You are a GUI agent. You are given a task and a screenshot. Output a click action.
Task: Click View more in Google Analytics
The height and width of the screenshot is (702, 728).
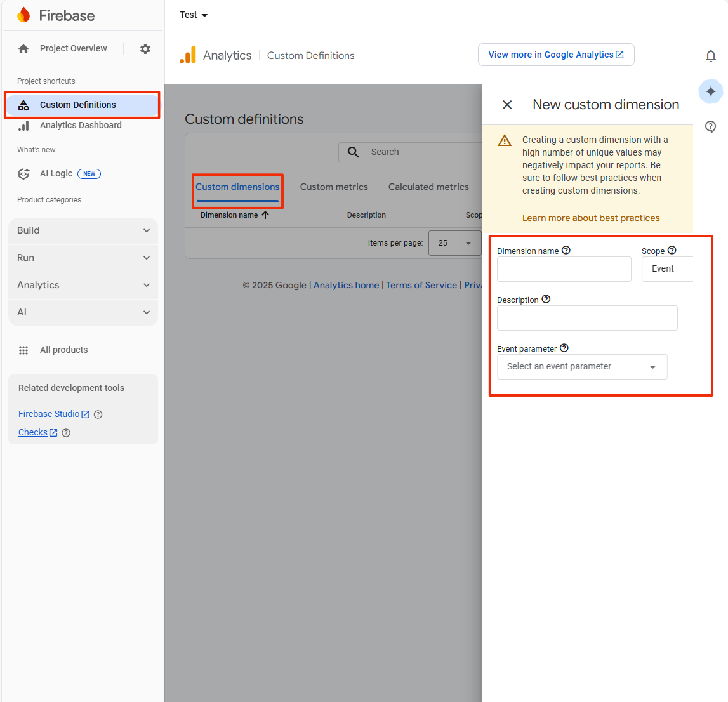556,55
